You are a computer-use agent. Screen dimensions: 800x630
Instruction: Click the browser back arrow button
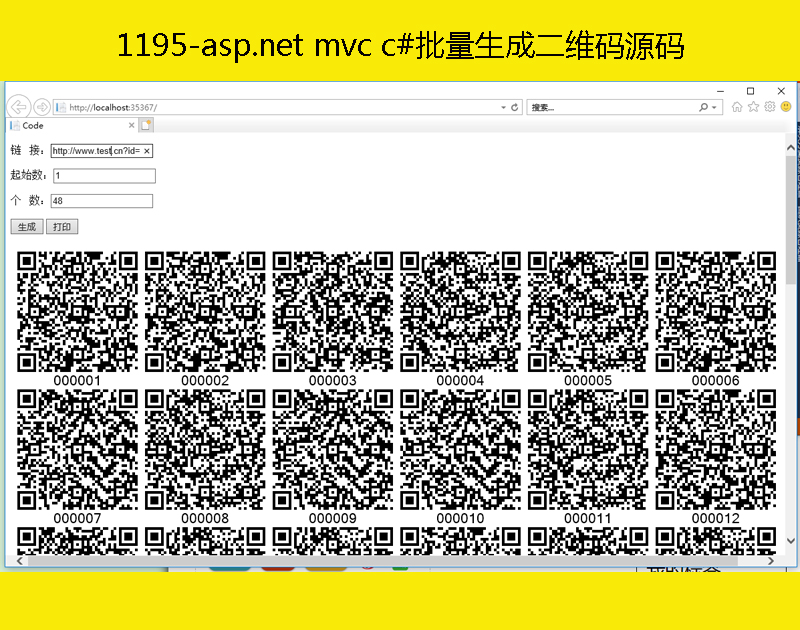(18, 107)
